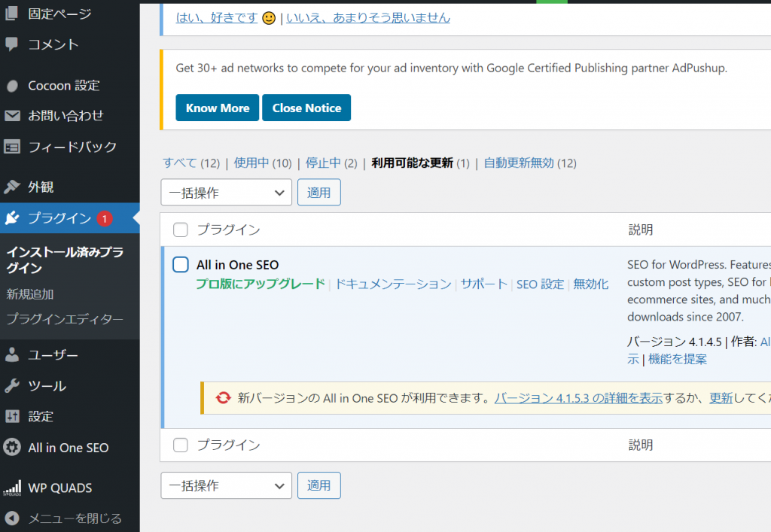Image resolution: width=771 pixels, height=532 pixels.
Task: Open SEO 設定 link
Action: [541, 284]
